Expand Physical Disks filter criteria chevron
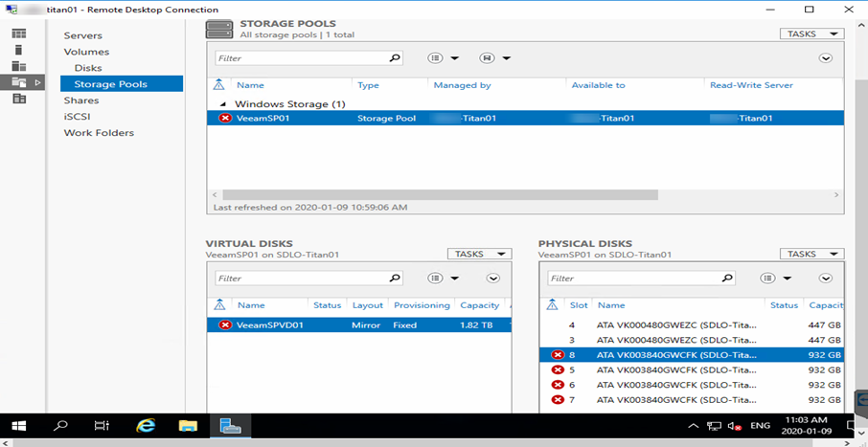The image size is (868, 447). [x=826, y=278]
